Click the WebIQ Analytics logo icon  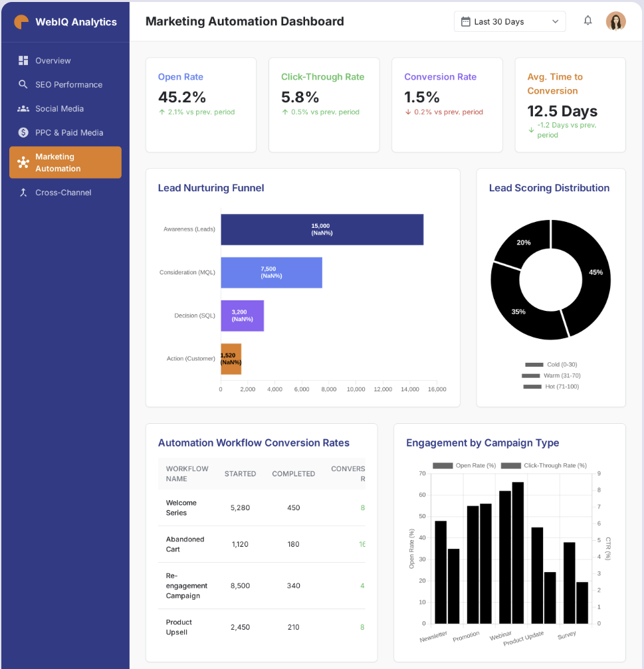[x=21, y=22]
